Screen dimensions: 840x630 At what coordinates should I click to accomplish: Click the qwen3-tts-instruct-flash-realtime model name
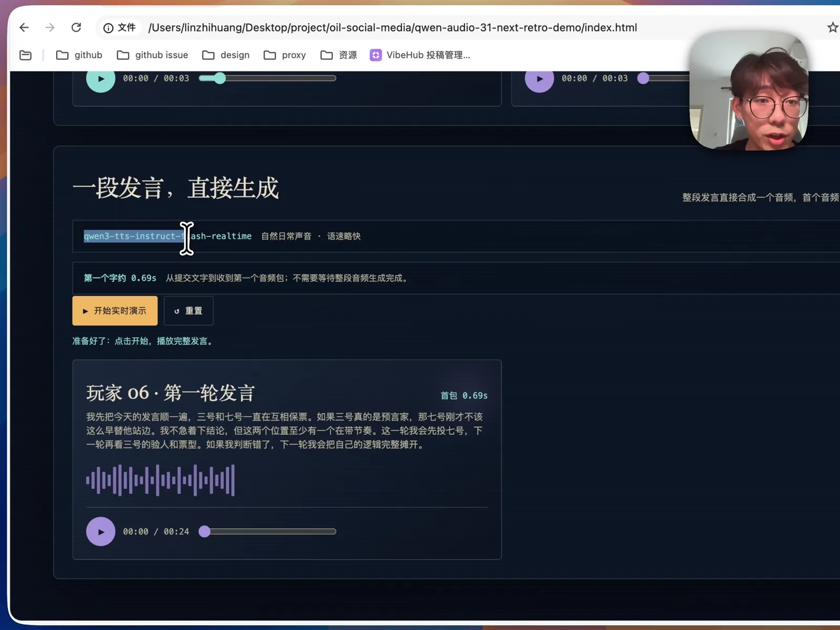pos(167,236)
